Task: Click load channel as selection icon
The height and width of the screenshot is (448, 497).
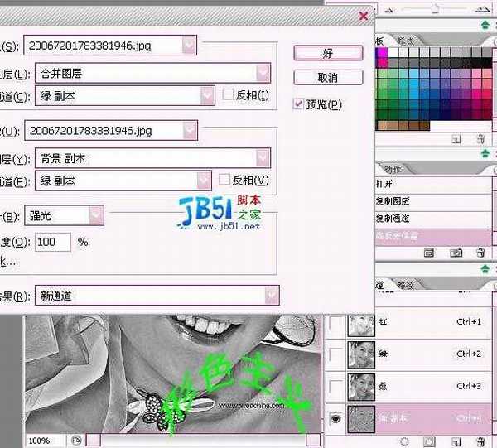Action: (405, 442)
